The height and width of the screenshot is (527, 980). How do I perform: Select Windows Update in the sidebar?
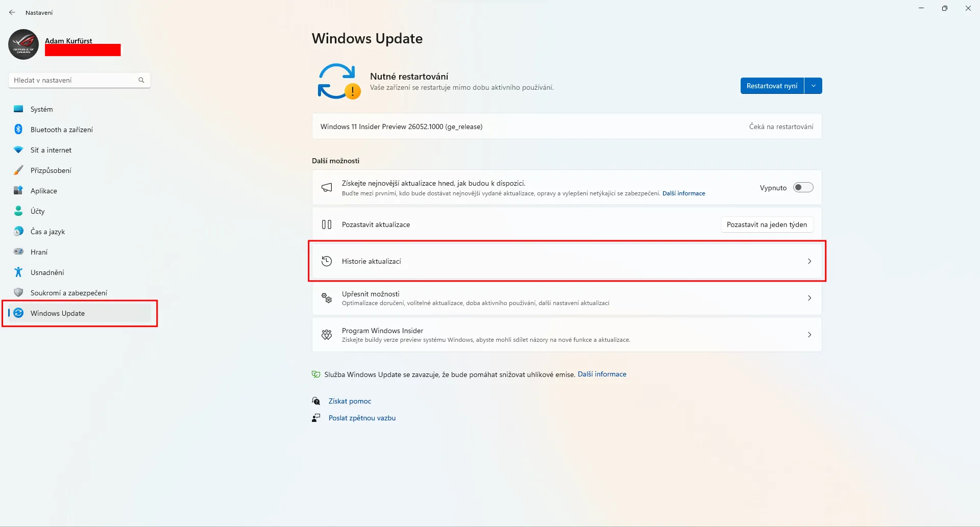coord(79,313)
